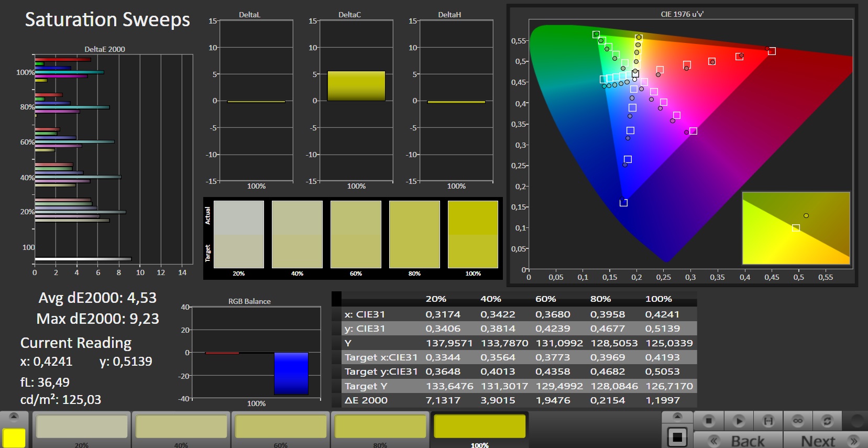Click the Avg dE2000: 4,53 readout
Screen dimensions: 868x448
click(97, 298)
